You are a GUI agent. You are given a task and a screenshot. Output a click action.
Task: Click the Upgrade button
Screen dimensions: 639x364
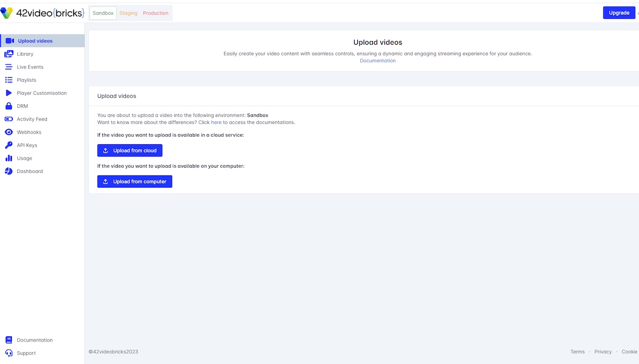click(619, 13)
